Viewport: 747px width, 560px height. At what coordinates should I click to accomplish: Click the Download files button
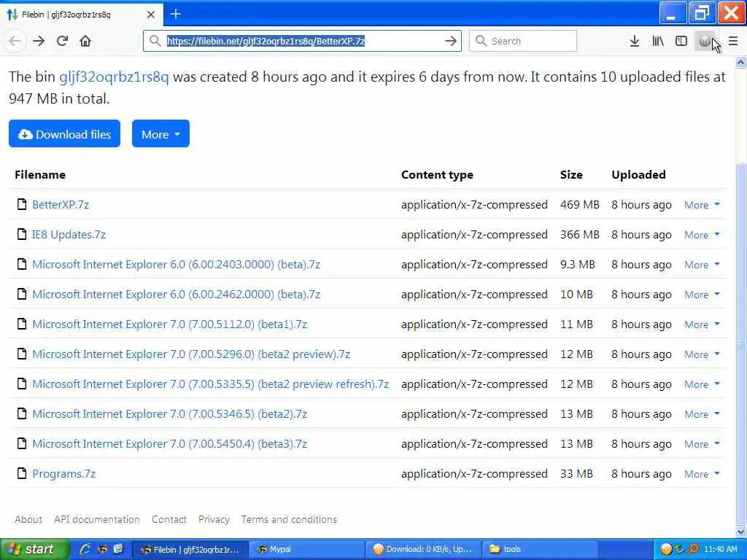click(x=64, y=134)
